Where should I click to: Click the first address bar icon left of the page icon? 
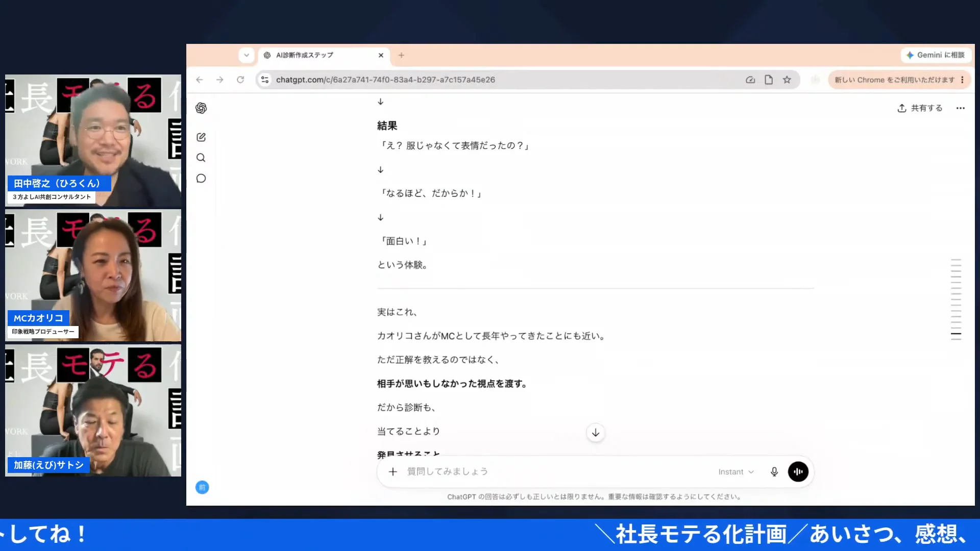pos(750,80)
